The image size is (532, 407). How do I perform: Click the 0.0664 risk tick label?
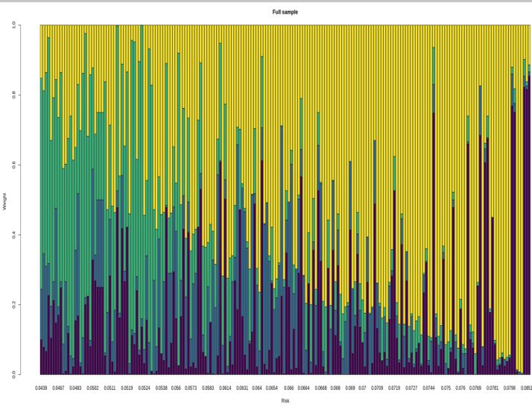pos(304,388)
